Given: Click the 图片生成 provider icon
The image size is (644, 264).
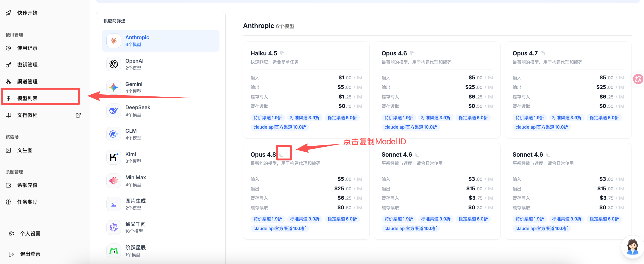Looking at the screenshot, I should pyautogui.click(x=114, y=204).
